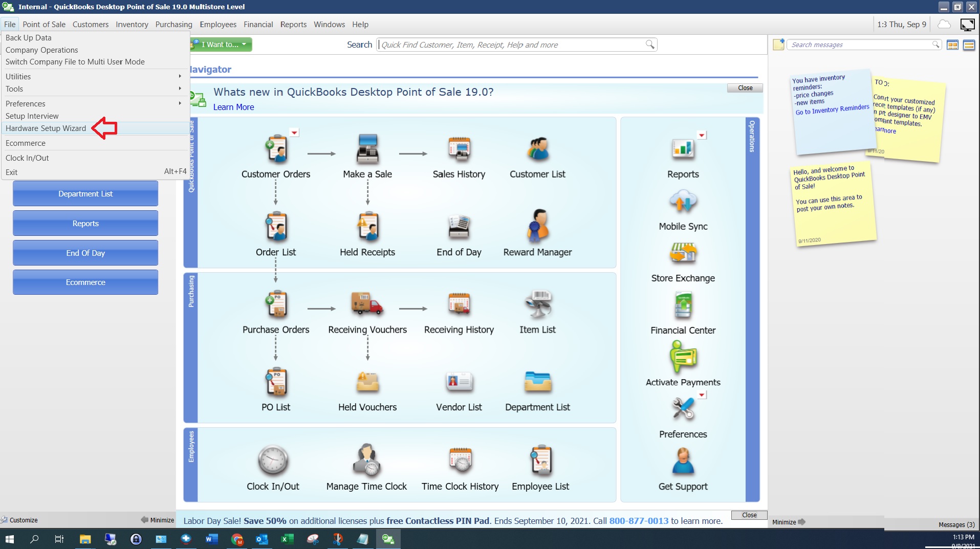Open the I Want to... dropdown
980x549 pixels.
pyautogui.click(x=222, y=45)
